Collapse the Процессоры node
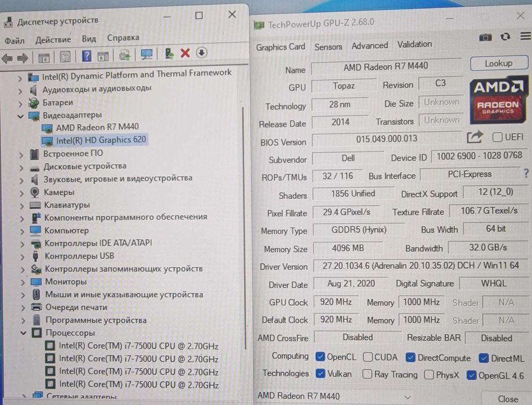The image size is (532, 405). [23, 333]
